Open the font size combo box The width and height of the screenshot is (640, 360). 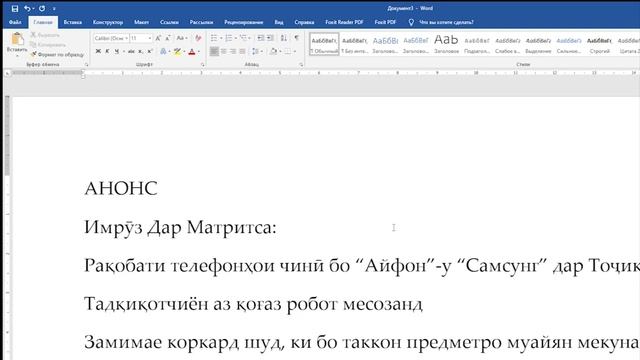point(141,38)
